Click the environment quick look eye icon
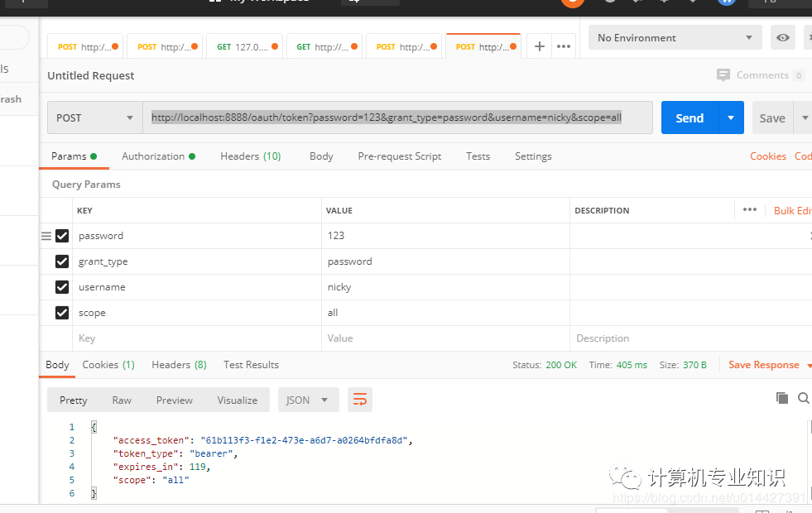 (x=782, y=38)
